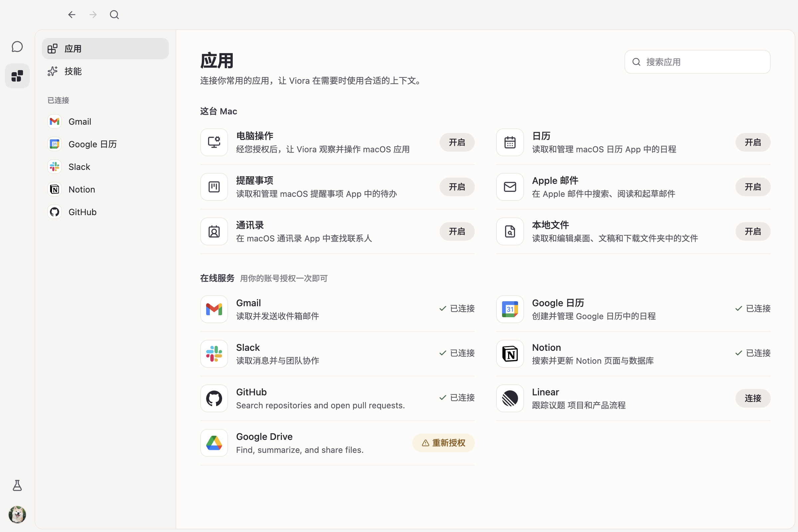The image size is (798, 532).
Task: Open chat from the speech bubble icon
Action: [17, 47]
